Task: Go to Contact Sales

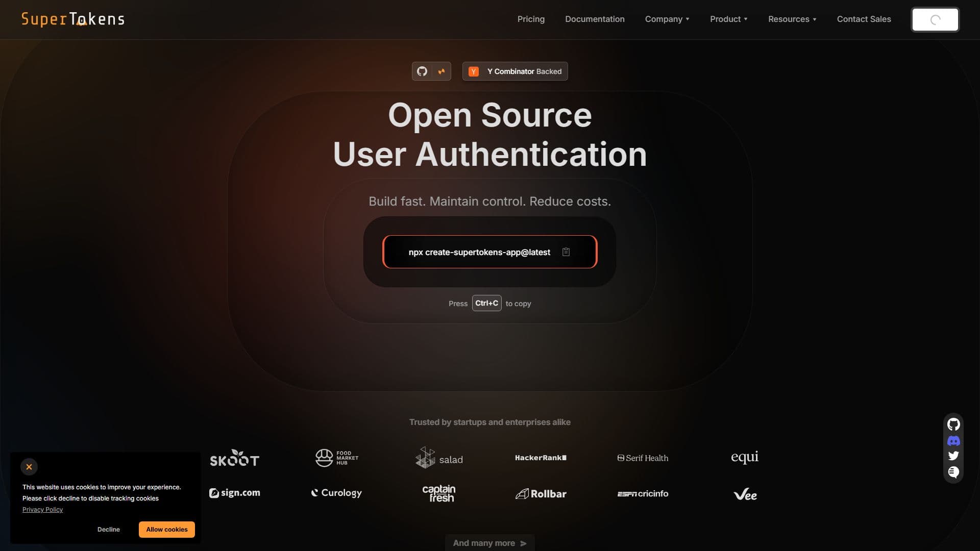Action: [x=864, y=19]
